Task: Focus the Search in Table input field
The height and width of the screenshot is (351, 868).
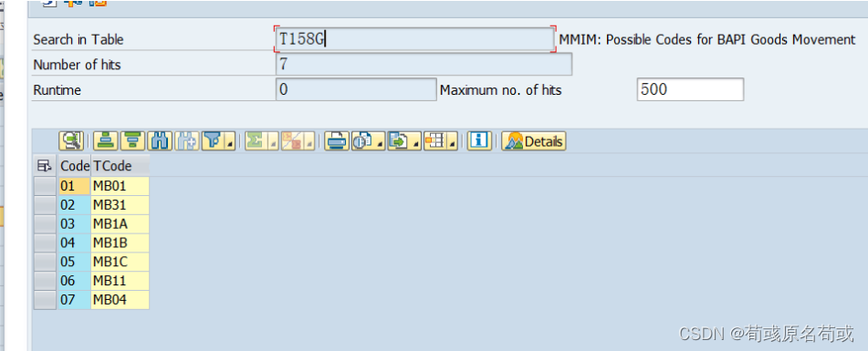Action: (x=415, y=39)
